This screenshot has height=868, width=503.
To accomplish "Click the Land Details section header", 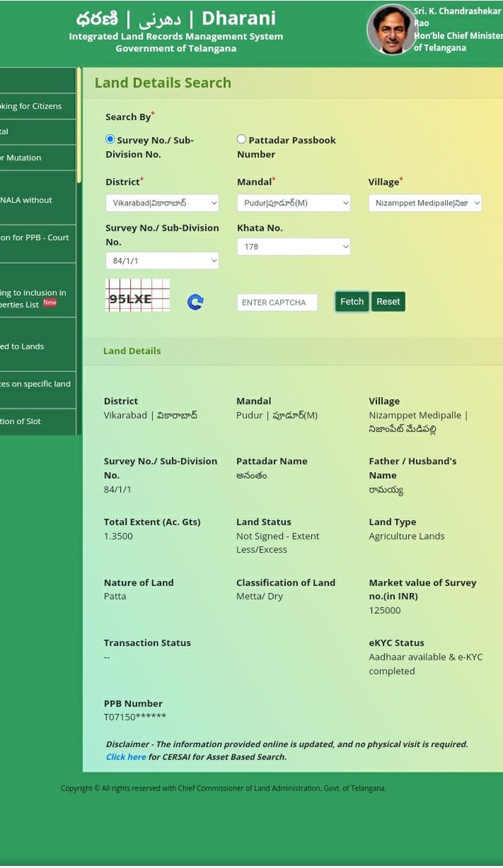I will point(132,351).
